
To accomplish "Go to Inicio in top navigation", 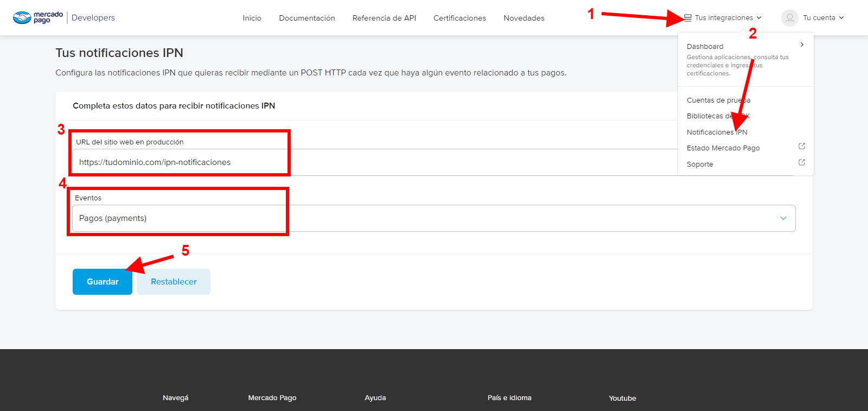I will click(252, 18).
